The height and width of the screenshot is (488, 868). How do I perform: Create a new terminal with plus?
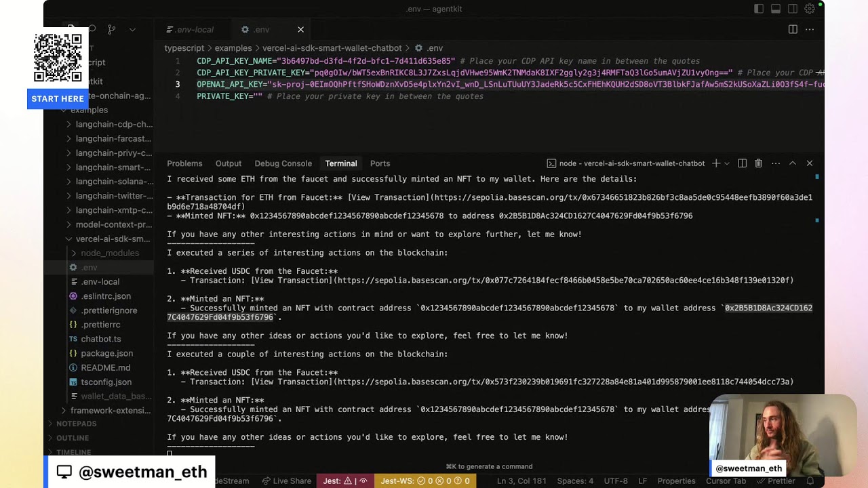(715, 163)
